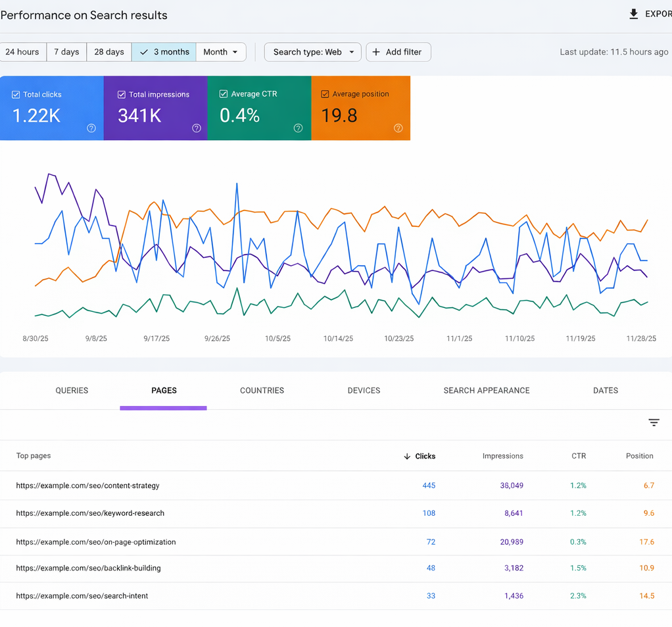Viewport: 672px width, 627px height.
Task: Click help icon on Total impressions card
Action: click(196, 128)
